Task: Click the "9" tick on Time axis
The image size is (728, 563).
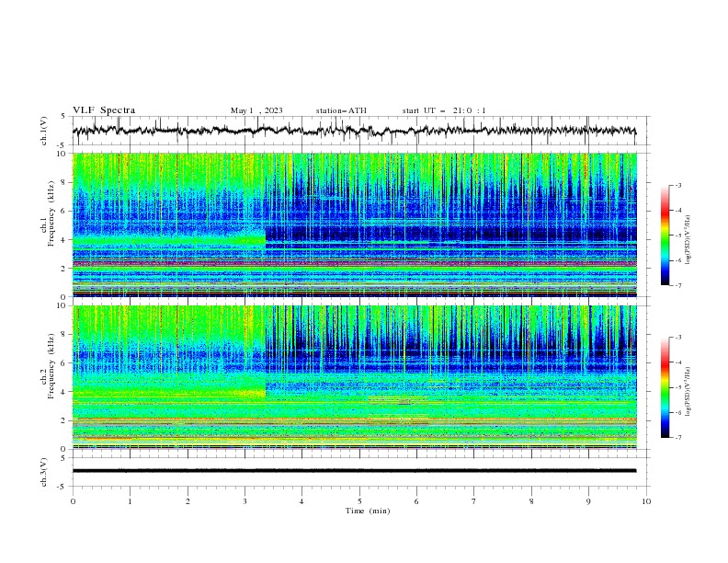Action: (588, 501)
